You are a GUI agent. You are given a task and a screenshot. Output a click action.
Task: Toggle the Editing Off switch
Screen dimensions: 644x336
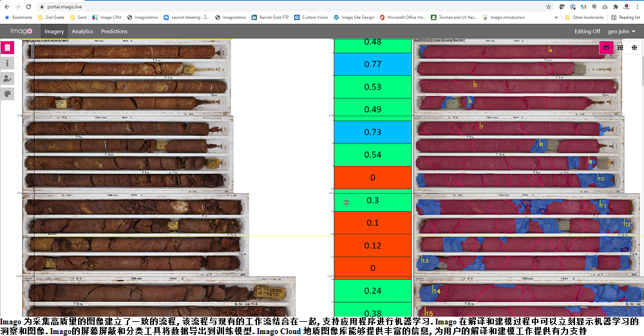point(587,31)
